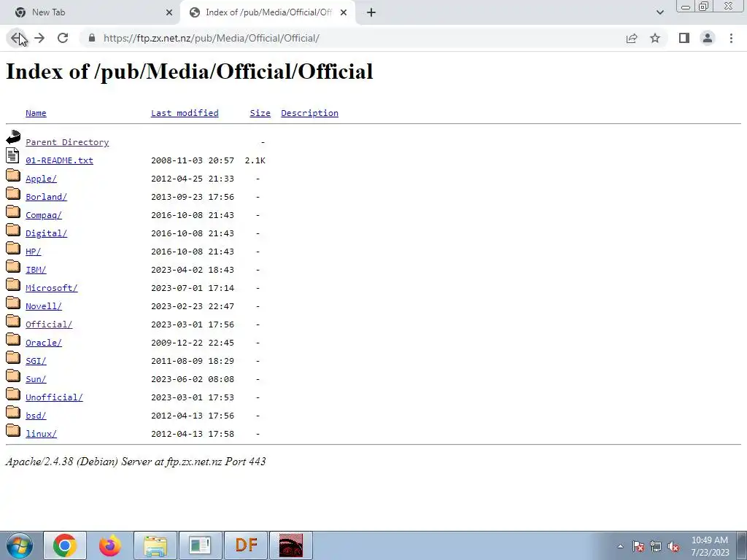Open the tab search dropdown chevron

coord(659,12)
